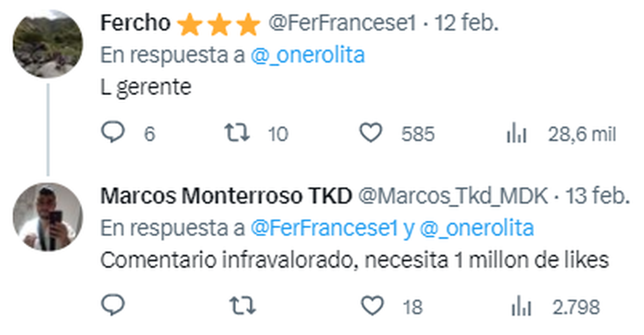Like Fercho's "L gerente" tweet
Image resolution: width=644 pixels, height=335 pixels.
click(x=370, y=134)
